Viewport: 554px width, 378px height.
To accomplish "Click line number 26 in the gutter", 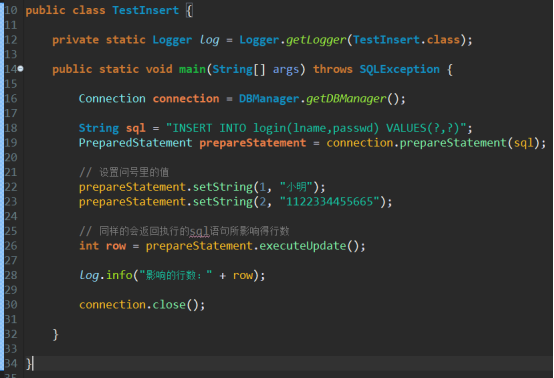I will [11, 246].
